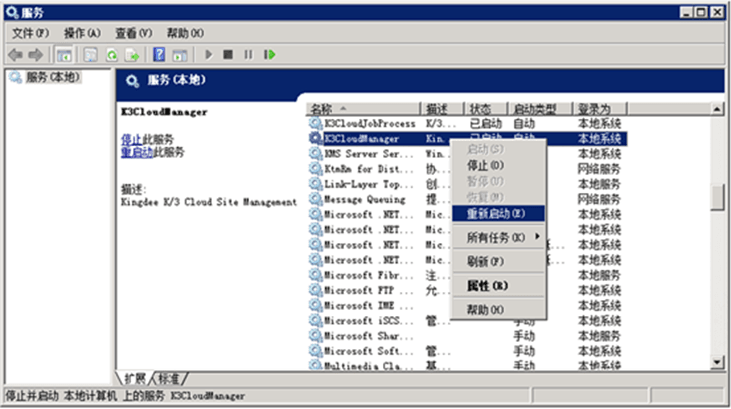Open the 文件(F) menu
Viewport: 731px width, 409px height.
coord(30,33)
